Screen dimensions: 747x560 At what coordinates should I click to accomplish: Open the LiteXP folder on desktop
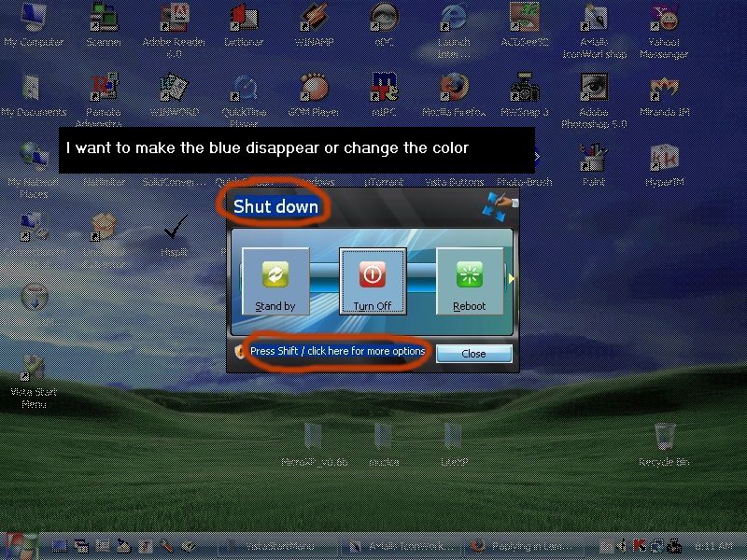[454, 444]
